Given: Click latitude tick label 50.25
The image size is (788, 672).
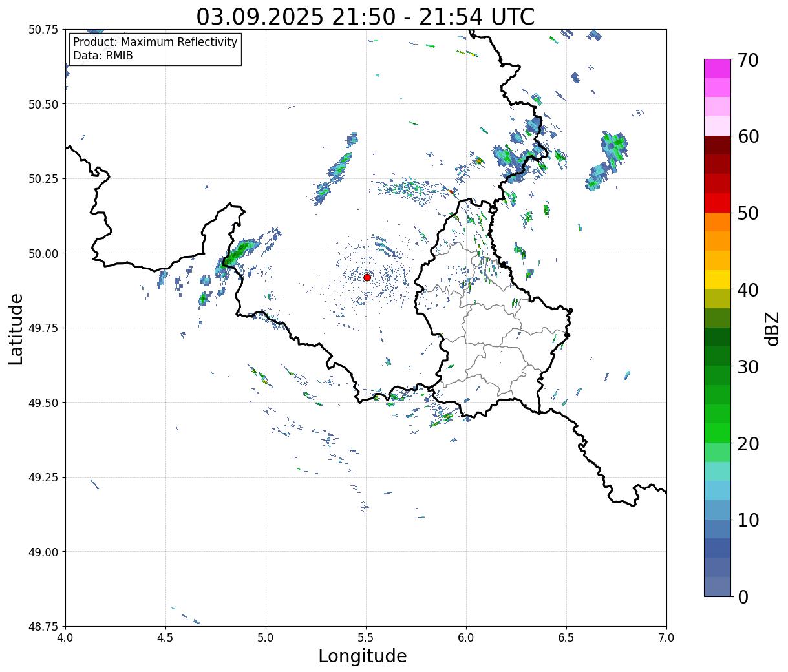Looking at the screenshot, I should tap(43, 179).
